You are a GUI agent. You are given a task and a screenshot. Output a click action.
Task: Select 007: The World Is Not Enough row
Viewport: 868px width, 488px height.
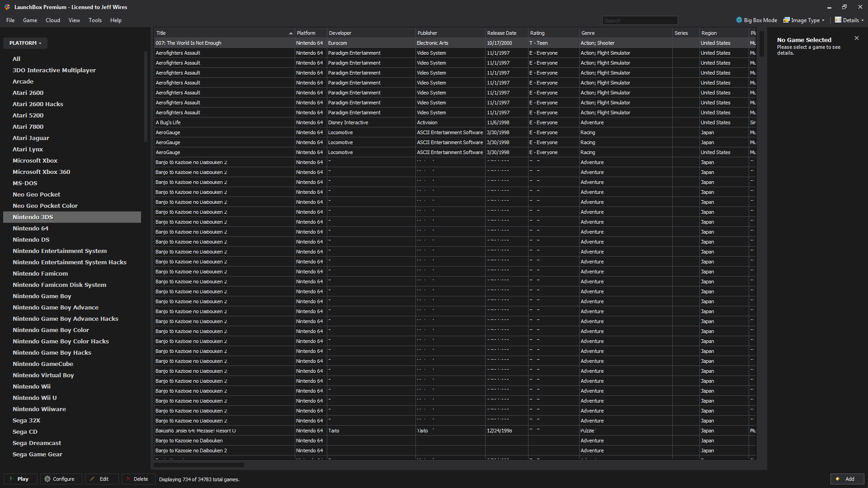(455, 43)
